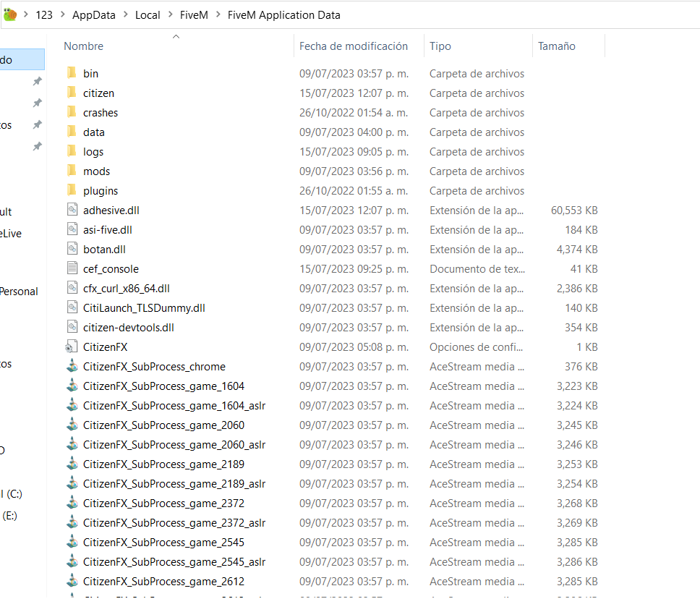Click the 60,553 KB size value
Viewport: 700px width, 612px height.
(574, 210)
